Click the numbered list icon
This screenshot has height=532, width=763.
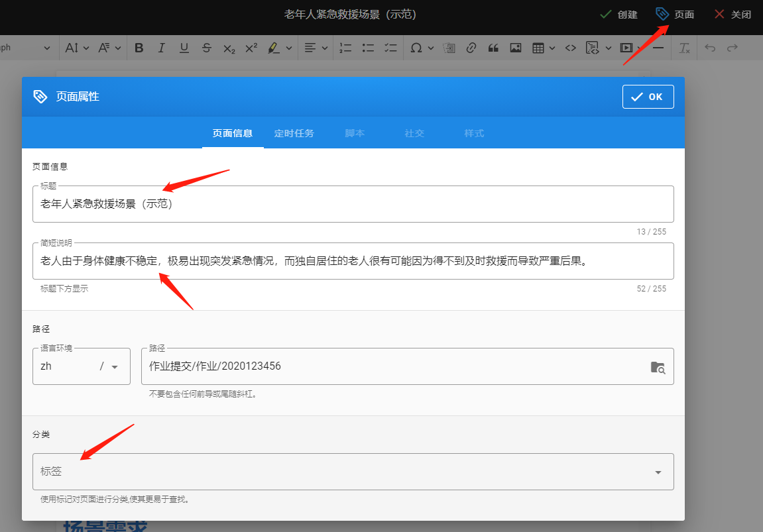(345, 48)
